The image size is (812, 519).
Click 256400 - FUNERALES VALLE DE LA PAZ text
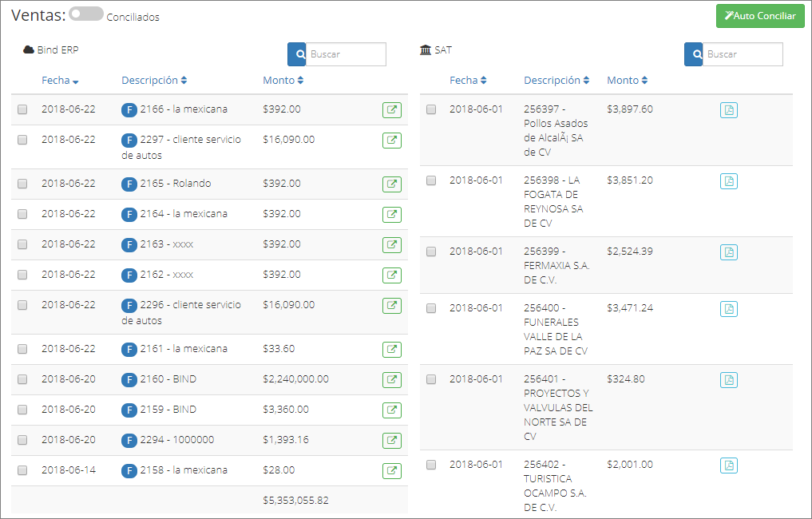coord(556,330)
